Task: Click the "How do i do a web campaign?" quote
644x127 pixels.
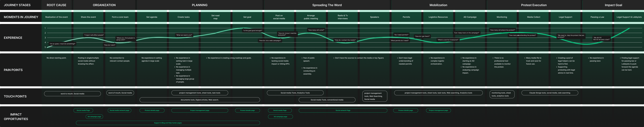Action: click(x=270, y=40)
